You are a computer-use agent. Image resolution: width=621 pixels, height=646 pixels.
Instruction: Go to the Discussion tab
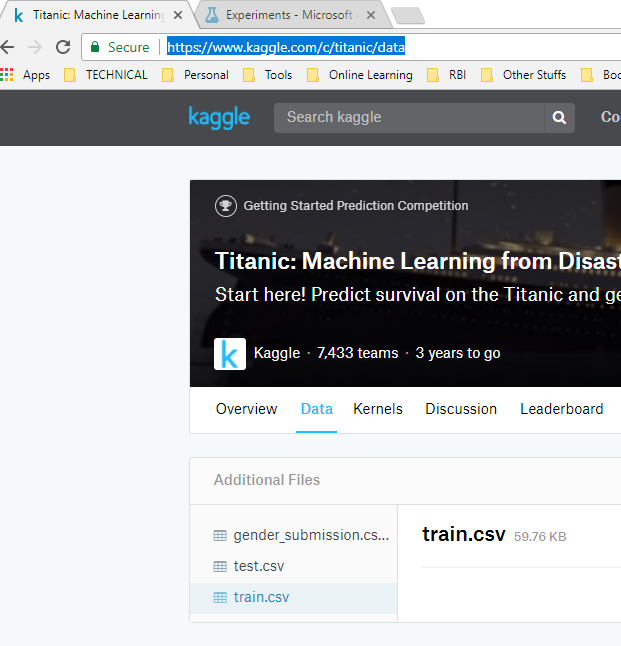coord(461,409)
